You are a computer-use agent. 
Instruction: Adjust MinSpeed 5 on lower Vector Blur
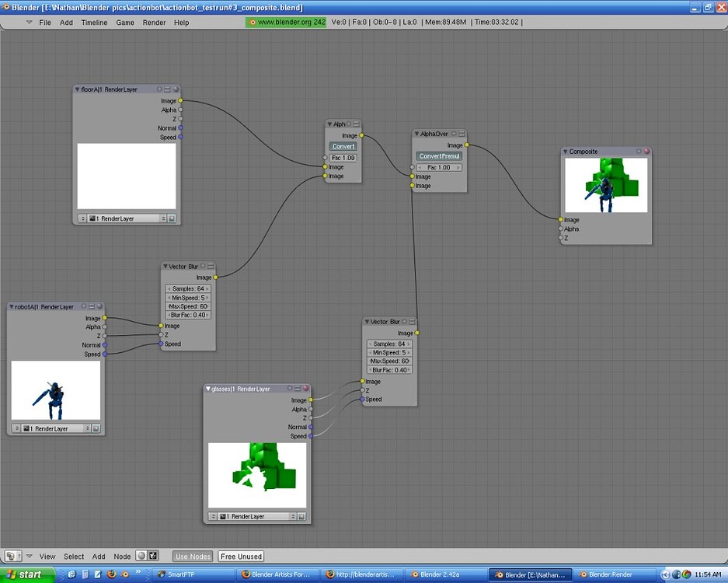click(x=389, y=353)
